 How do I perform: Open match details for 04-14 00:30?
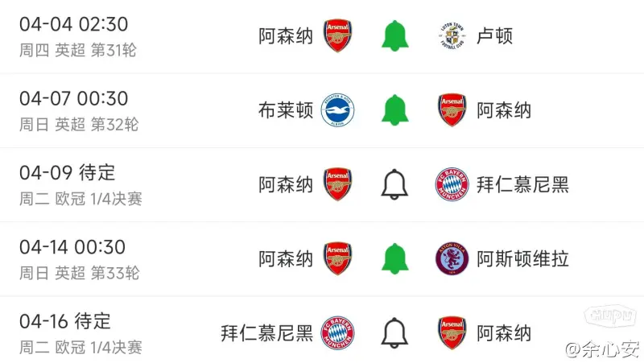tap(322, 259)
